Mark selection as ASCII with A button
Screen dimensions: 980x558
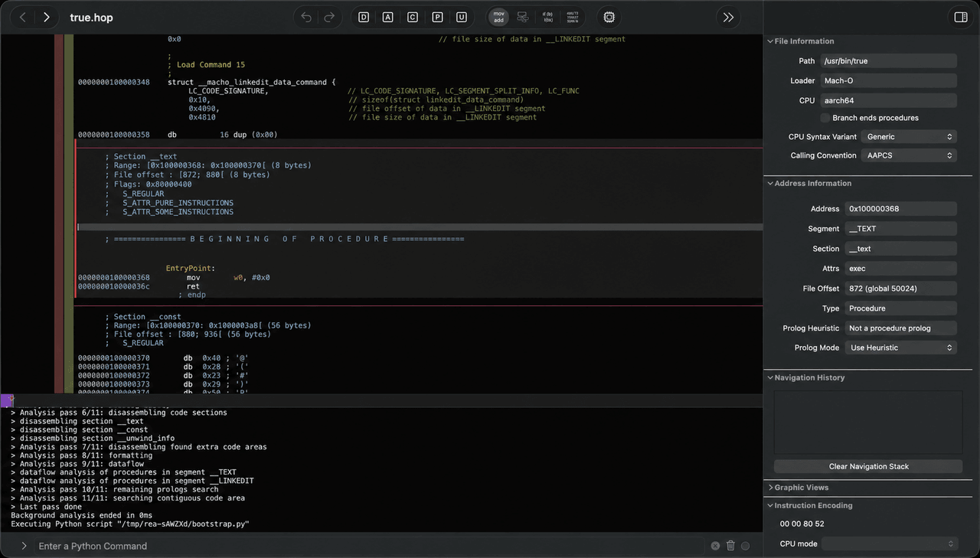pos(388,17)
